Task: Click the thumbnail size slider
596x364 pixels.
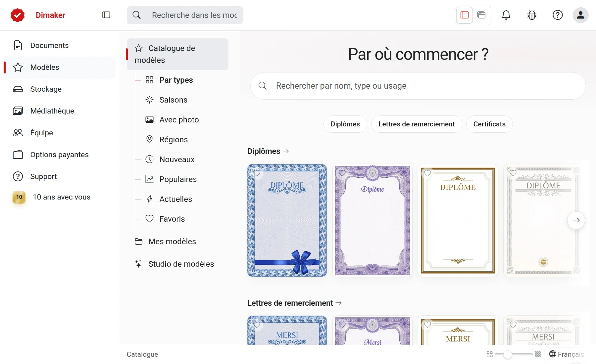Action: [514, 354]
